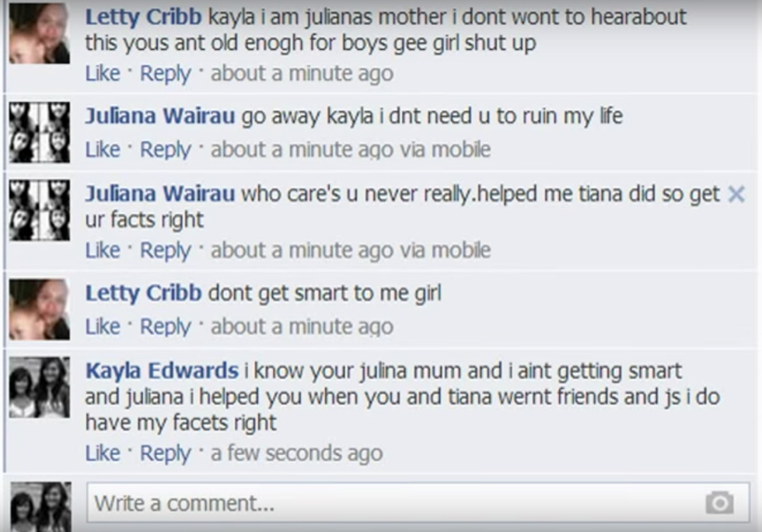762x532 pixels.
Task: Reply to Juliana's 'go away kayla' comment
Action: coord(165,150)
